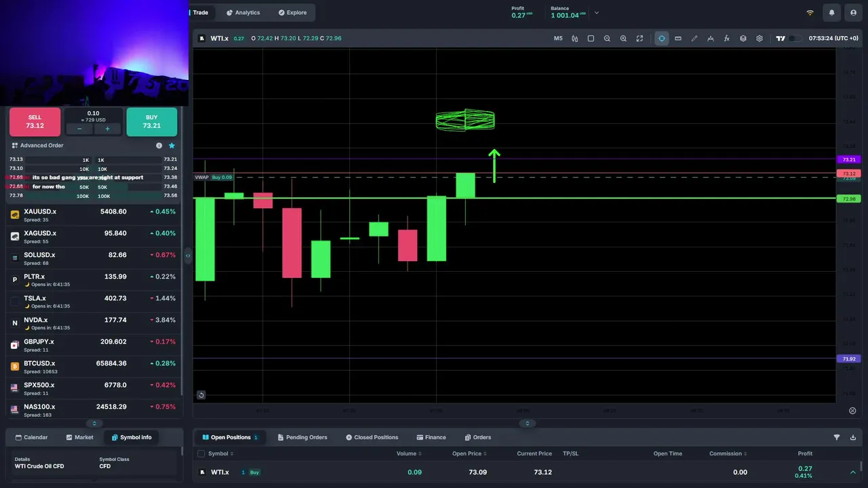
Task: Open the Calendar tab
Action: pyautogui.click(x=31, y=437)
